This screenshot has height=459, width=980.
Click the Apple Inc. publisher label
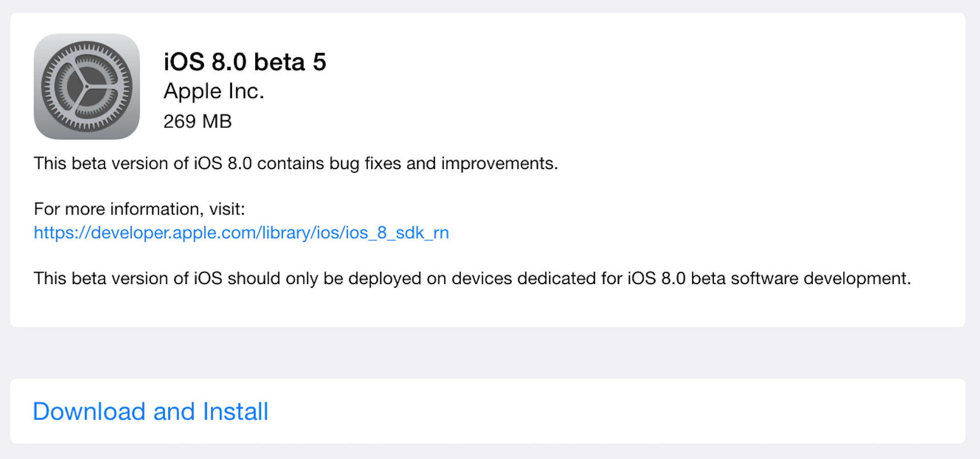coord(214,91)
